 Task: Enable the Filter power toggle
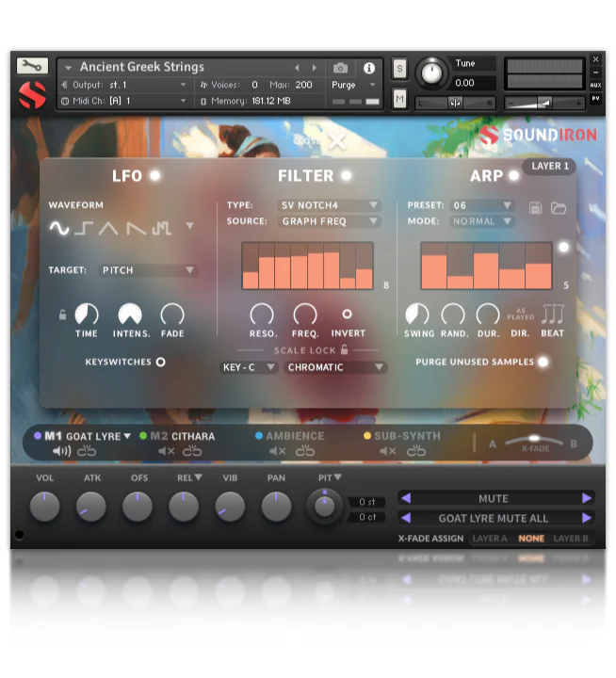(346, 176)
